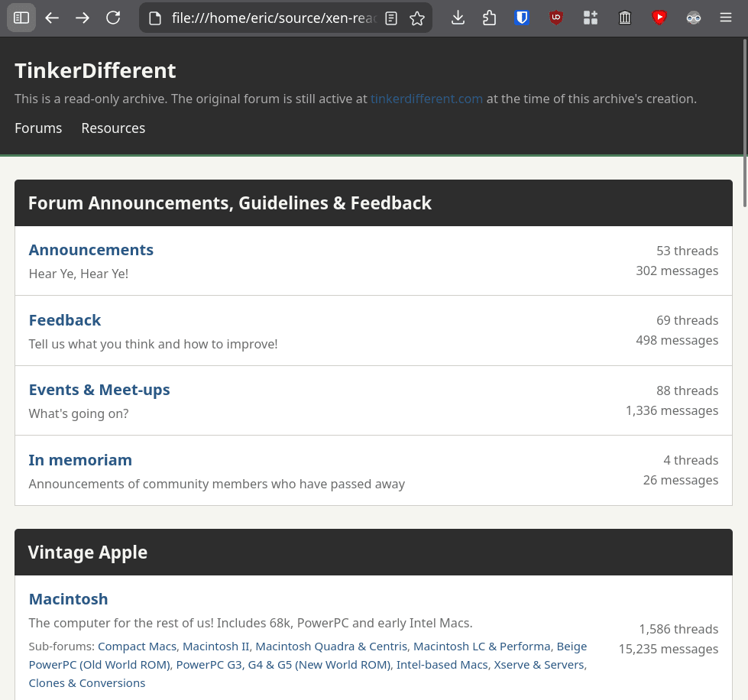Screen dimensions: 748x700
Task: Open the Events & Meet-ups forum
Action: (99, 390)
